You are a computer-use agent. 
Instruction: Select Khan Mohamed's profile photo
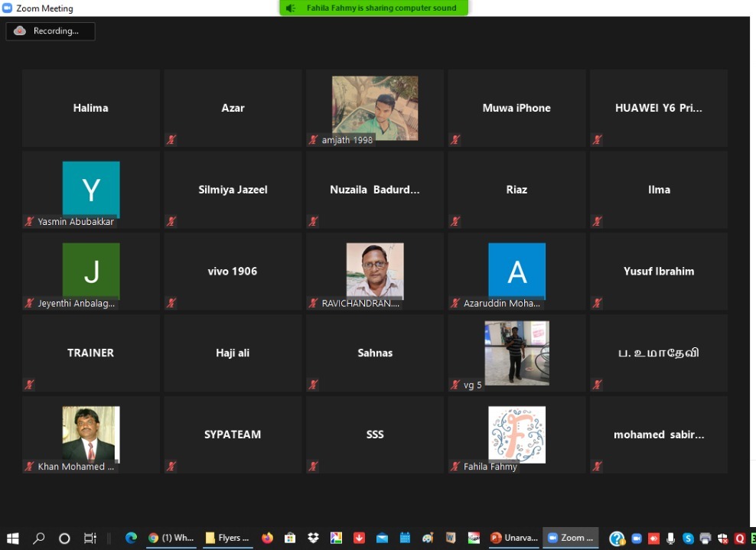coord(91,434)
